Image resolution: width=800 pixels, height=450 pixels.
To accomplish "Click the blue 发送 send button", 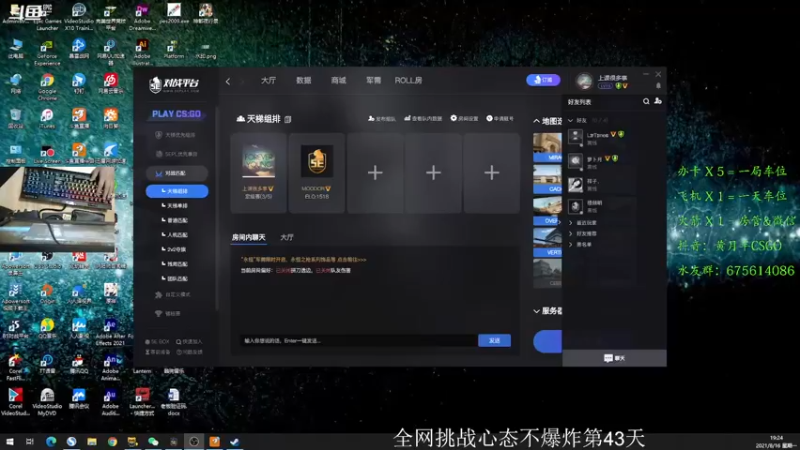I will pos(494,340).
